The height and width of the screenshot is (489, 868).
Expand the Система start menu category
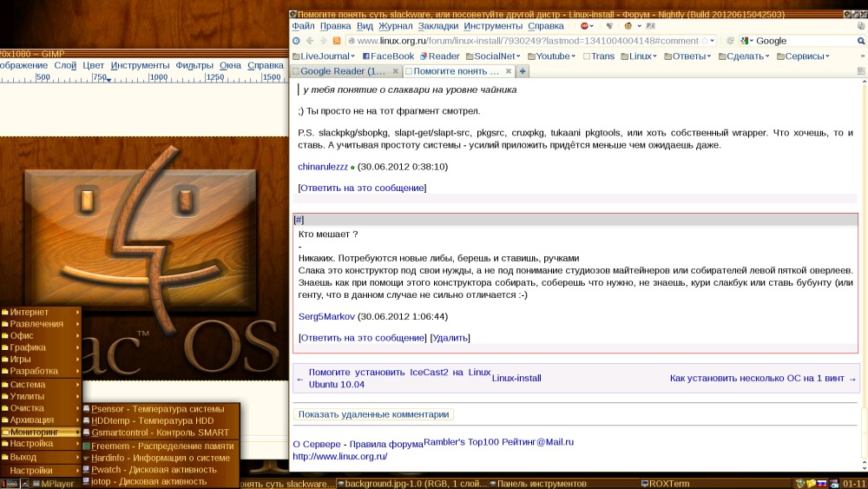(41, 384)
